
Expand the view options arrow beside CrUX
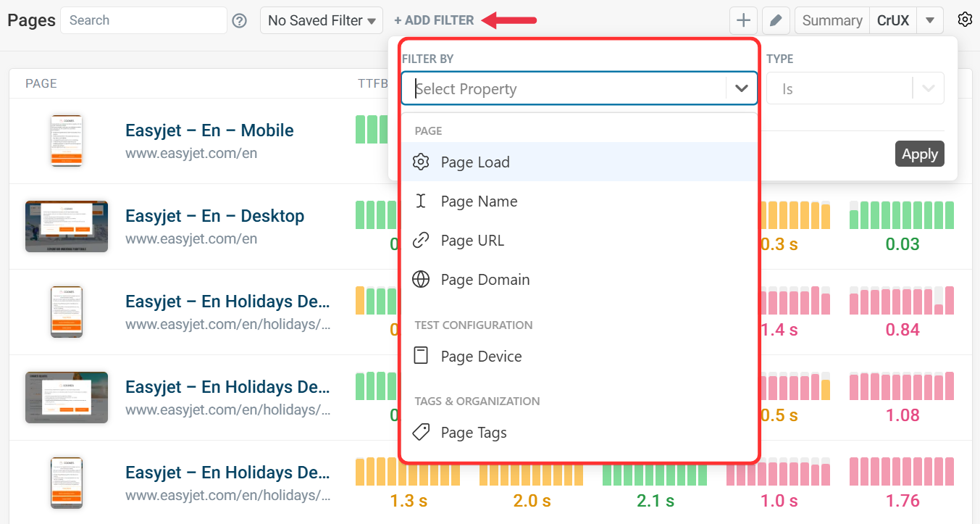click(930, 21)
